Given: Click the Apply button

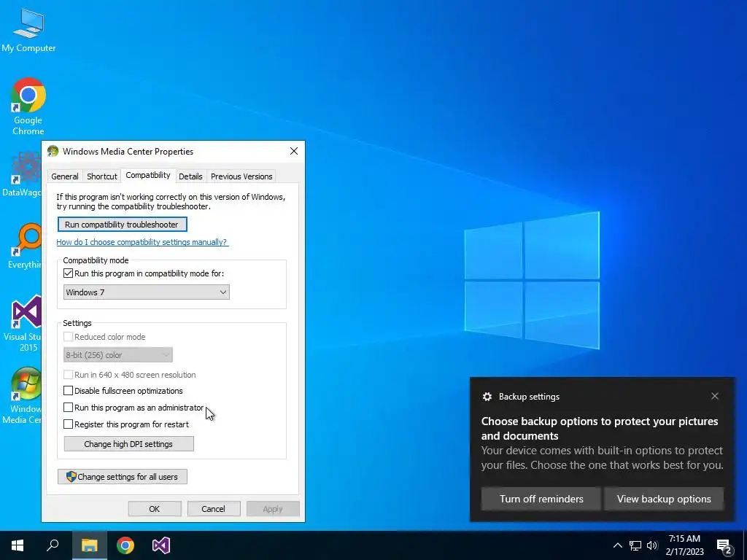Looking at the screenshot, I should (273, 508).
